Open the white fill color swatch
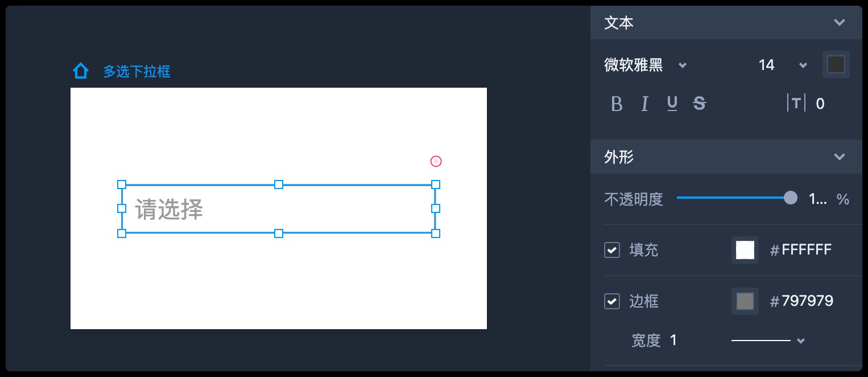The image size is (868, 377). click(745, 250)
